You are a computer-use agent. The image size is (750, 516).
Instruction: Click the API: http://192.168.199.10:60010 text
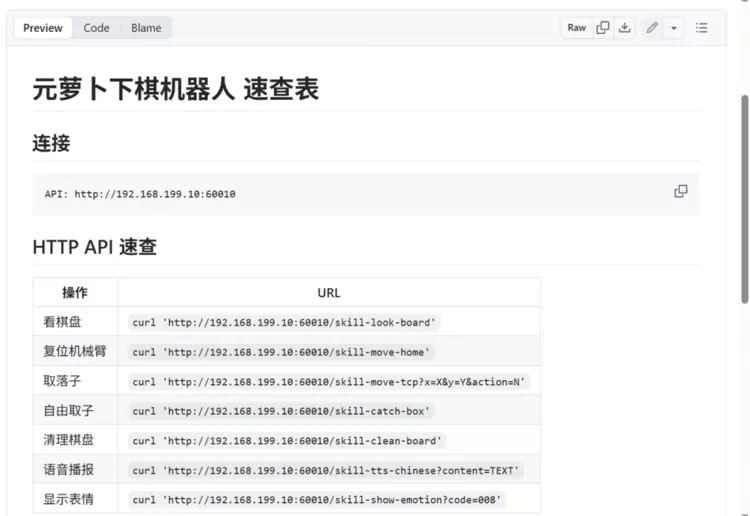pyautogui.click(x=140, y=194)
